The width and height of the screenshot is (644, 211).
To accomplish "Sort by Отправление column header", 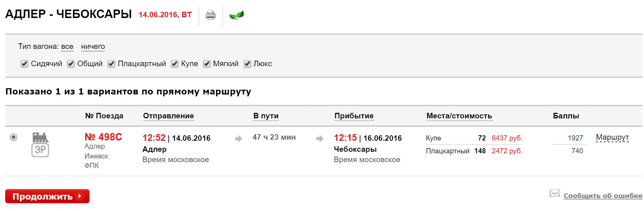I will pos(168,116).
